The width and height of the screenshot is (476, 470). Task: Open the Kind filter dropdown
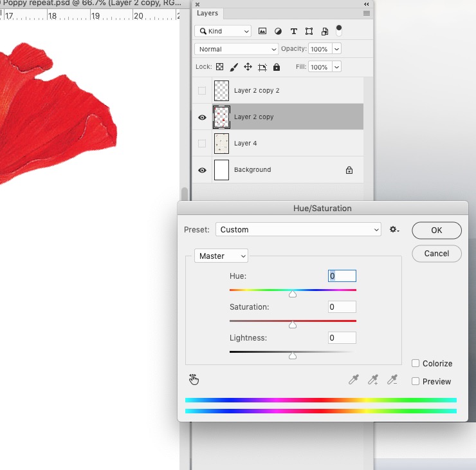tap(223, 31)
